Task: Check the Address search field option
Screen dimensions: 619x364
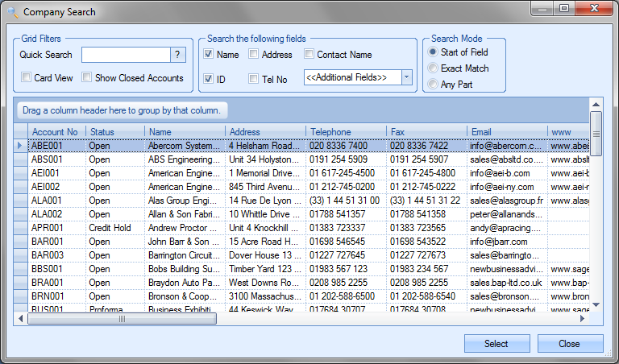Action: point(254,55)
